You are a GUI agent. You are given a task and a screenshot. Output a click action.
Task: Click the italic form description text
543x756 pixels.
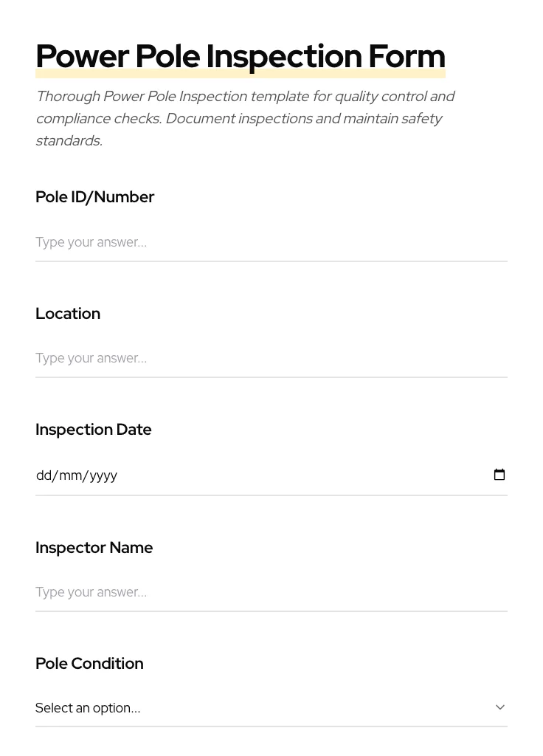245,118
